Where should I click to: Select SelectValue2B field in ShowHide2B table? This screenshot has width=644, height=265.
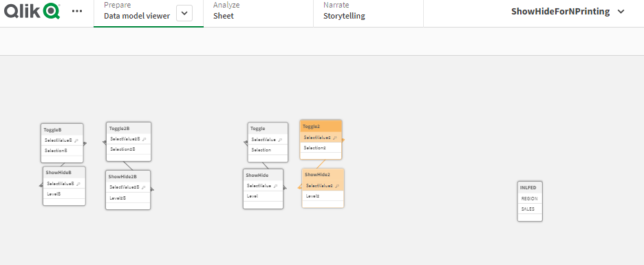pos(128,187)
